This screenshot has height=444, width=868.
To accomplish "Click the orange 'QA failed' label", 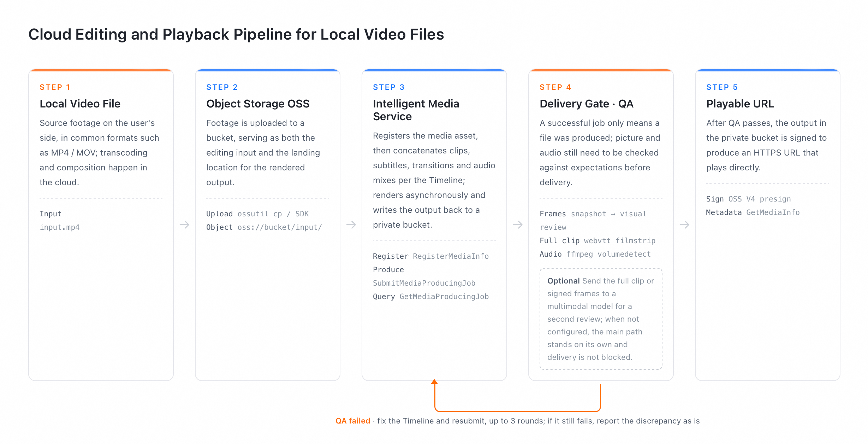I will (353, 421).
